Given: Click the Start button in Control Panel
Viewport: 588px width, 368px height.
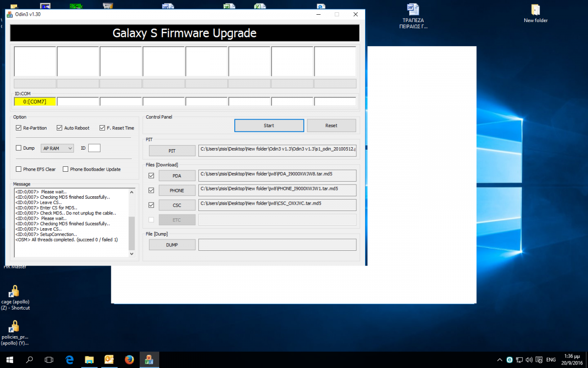Looking at the screenshot, I should pyautogui.click(x=269, y=126).
